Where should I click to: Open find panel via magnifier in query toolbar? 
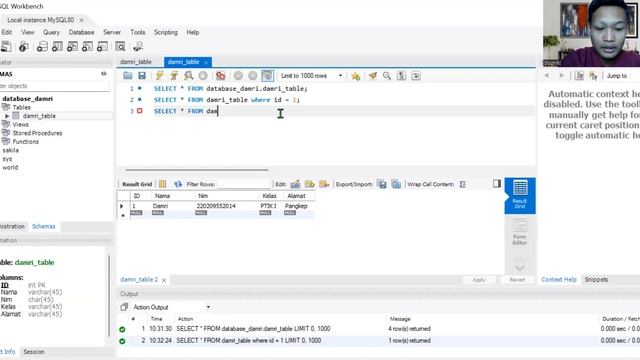pyautogui.click(x=387, y=76)
